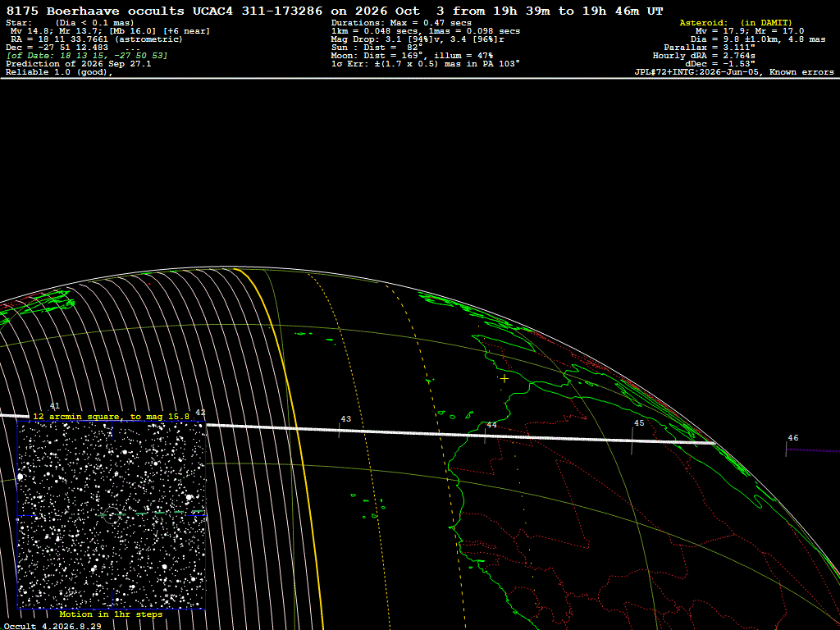
Task: Click the 44 minute tick on the path
Action: [486, 436]
